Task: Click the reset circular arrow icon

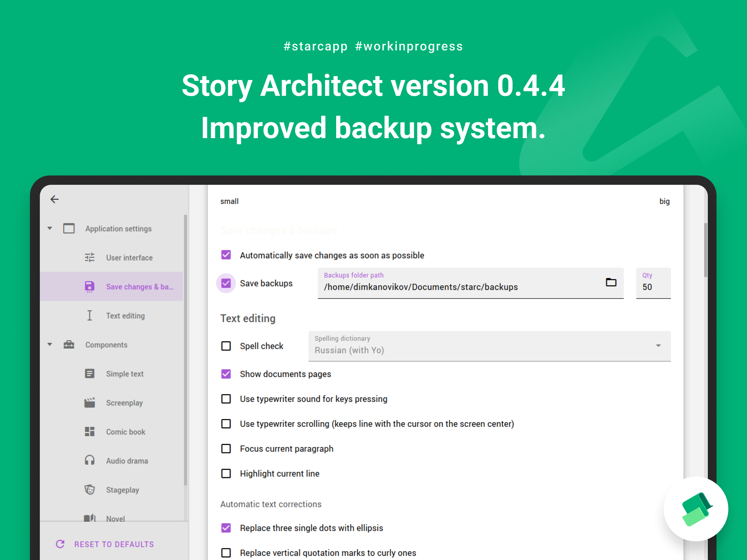Action: [x=60, y=544]
